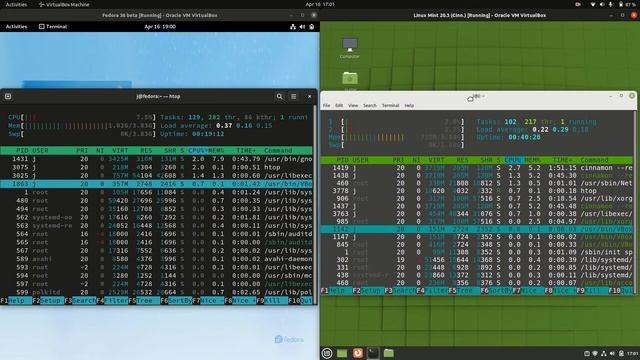
Task: Click F2 Setup in the Mint htop
Action: 369,291
